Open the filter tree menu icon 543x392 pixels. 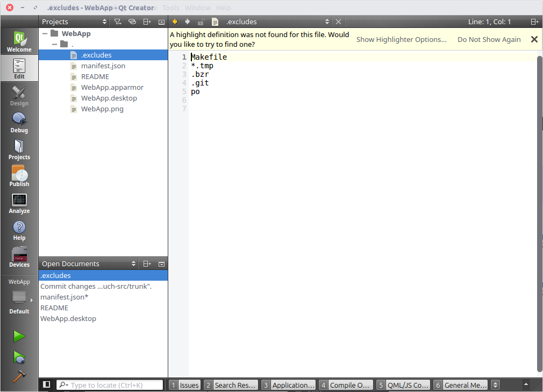[x=118, y=22]
